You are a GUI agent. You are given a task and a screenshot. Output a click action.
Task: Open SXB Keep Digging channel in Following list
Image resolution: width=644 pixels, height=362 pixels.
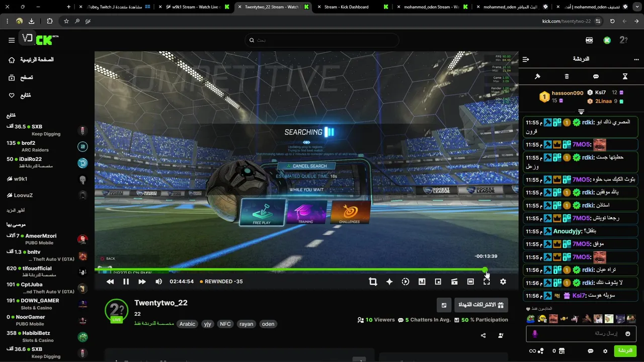(x=47, y=130)
